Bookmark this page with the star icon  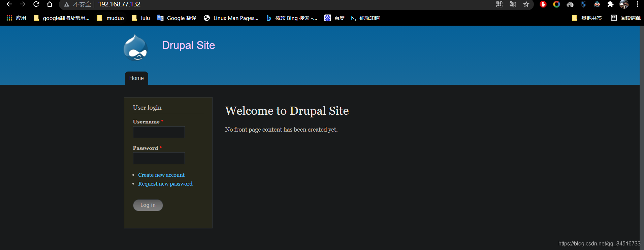526,4
